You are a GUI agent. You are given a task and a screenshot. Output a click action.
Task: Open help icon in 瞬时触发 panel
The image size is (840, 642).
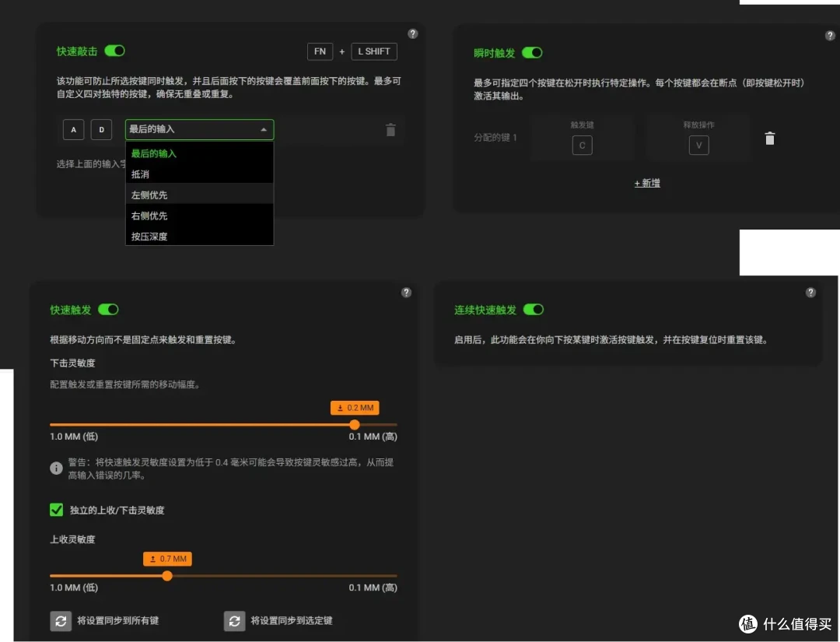tap(830, 36)
